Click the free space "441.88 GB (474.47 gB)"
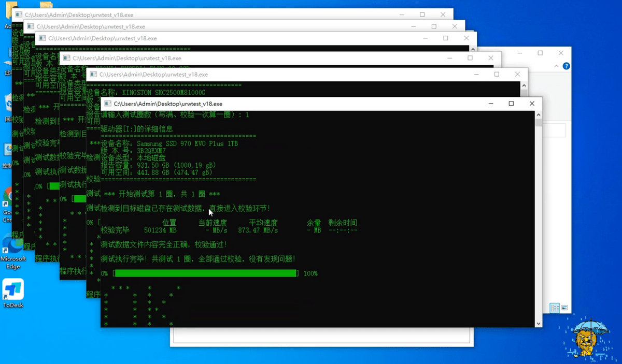 175,172
